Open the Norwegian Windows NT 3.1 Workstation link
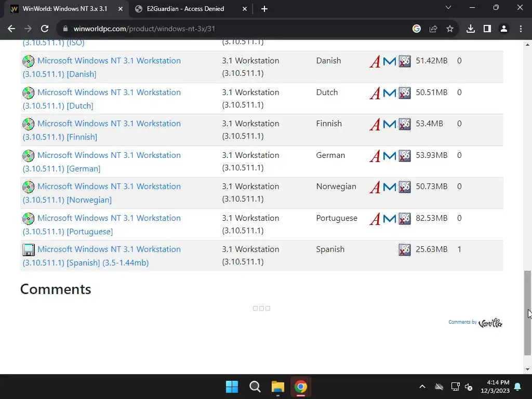This screenshot has width=532, height=399. click(101, 193)
